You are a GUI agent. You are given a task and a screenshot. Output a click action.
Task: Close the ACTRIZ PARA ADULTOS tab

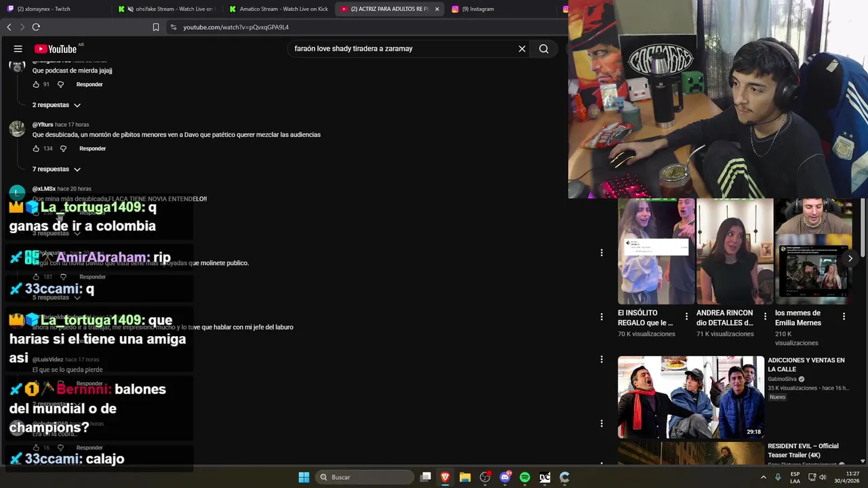pos(437,9)
